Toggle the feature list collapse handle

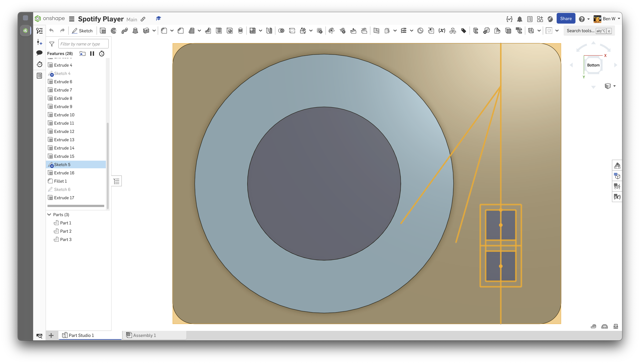click(x=116, y=181)
